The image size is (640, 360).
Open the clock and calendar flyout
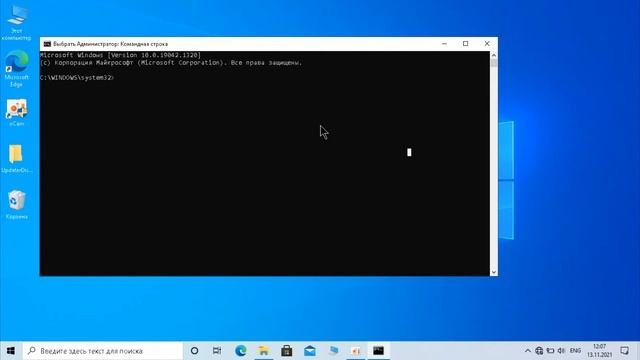(x=600, y=351)
